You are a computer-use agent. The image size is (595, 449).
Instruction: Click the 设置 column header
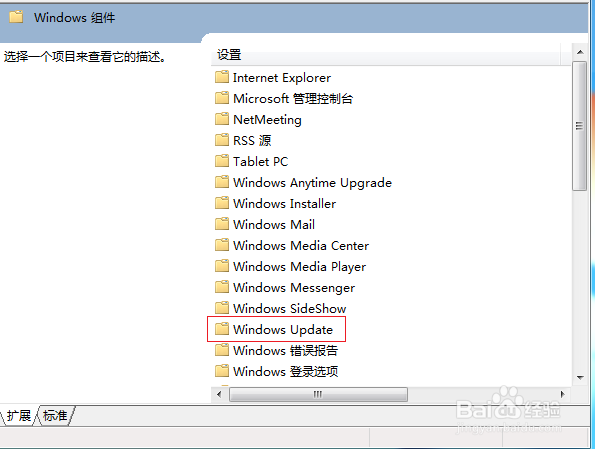click(386, 55)
